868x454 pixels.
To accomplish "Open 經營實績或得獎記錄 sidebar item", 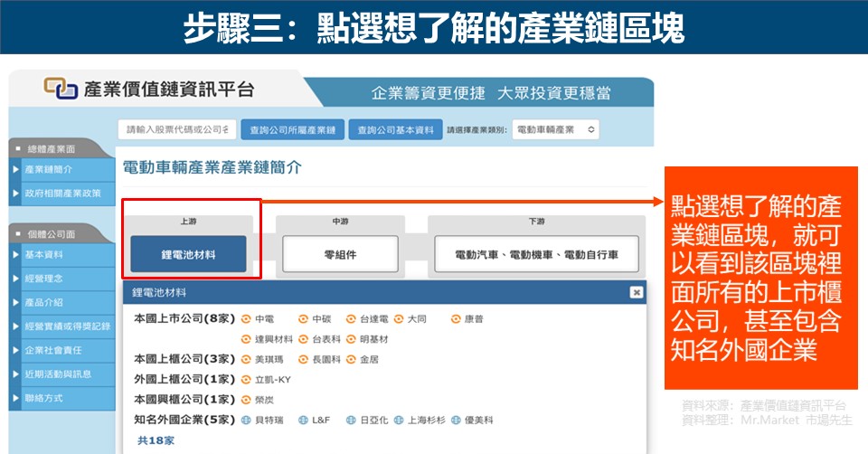I will pyautogui.click(x=68, y=326).
